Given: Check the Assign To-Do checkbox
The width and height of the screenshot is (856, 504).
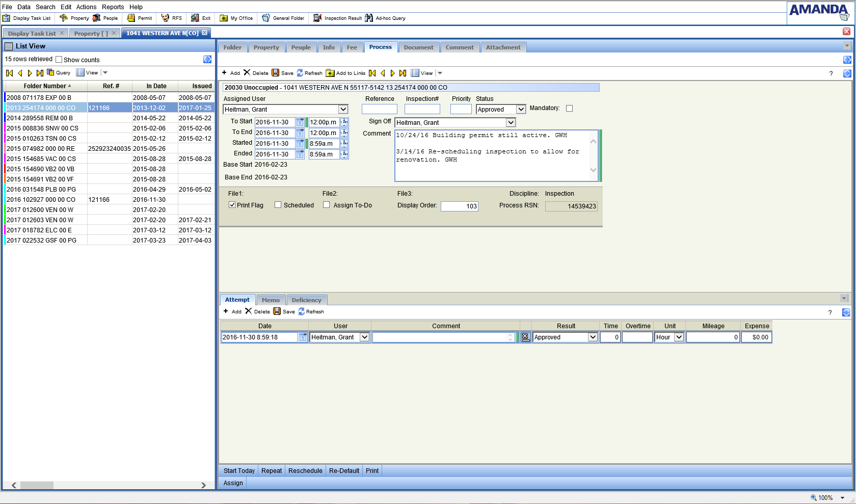Looking at the screenshot, I should click(x=327, y=205).
